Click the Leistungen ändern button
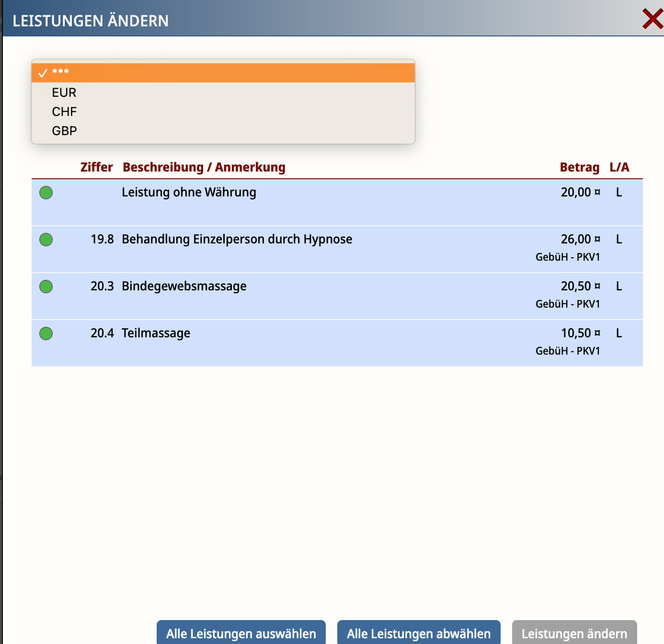Viewport: 664px width, 644px height. 574,633
